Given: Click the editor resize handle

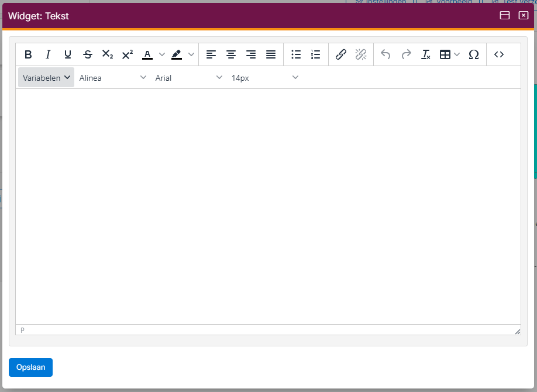Looking at the screenshot, I should pos(518,331).
